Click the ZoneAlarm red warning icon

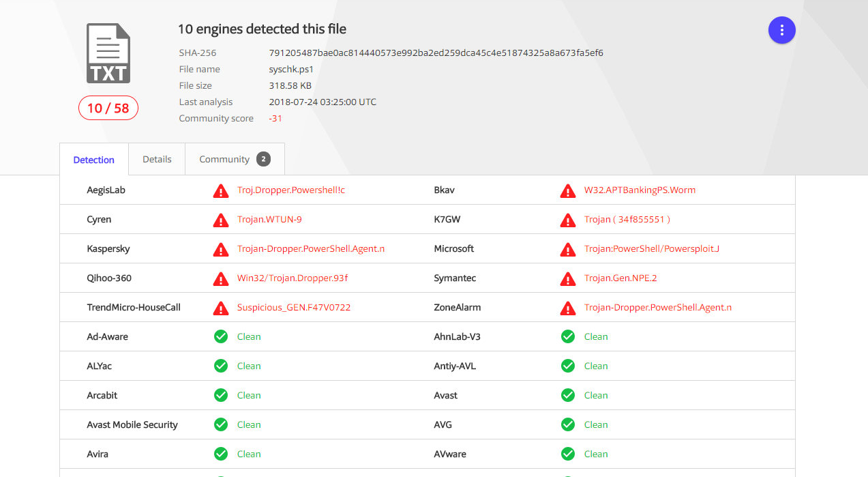[567, 308]
